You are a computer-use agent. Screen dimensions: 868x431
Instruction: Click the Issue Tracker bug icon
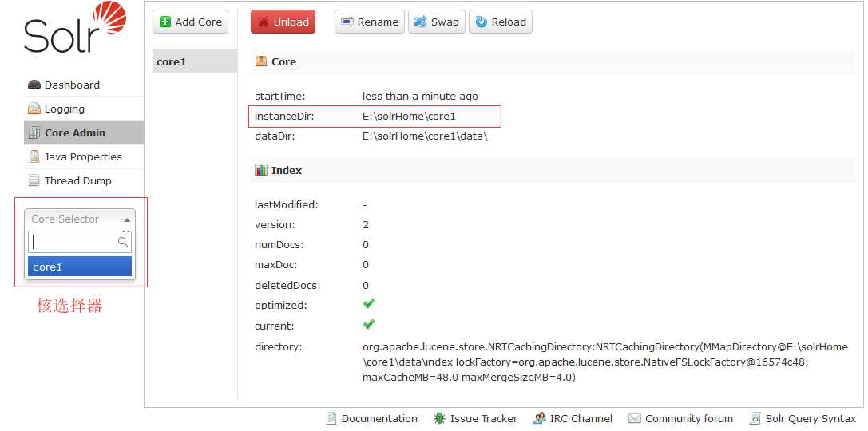(x=439, y=418)
